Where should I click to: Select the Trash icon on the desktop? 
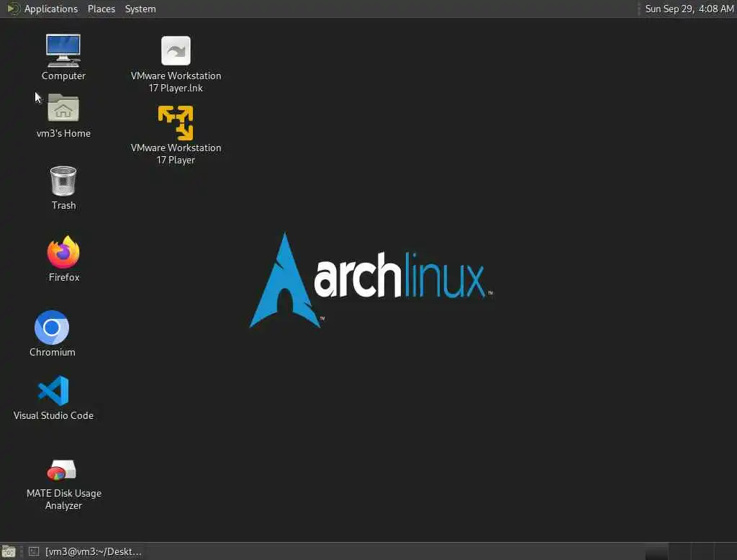pyautogui.click(x=63, y=181)
